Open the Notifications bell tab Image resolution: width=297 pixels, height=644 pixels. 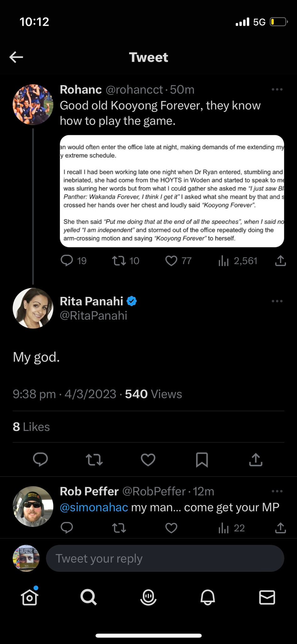coord(208,597)
